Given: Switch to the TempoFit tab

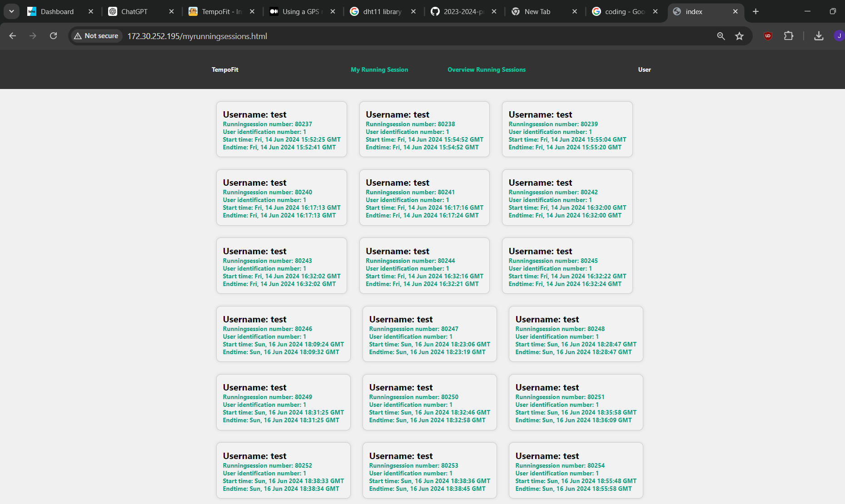Looking at the screenshot, I should point(221,11).
